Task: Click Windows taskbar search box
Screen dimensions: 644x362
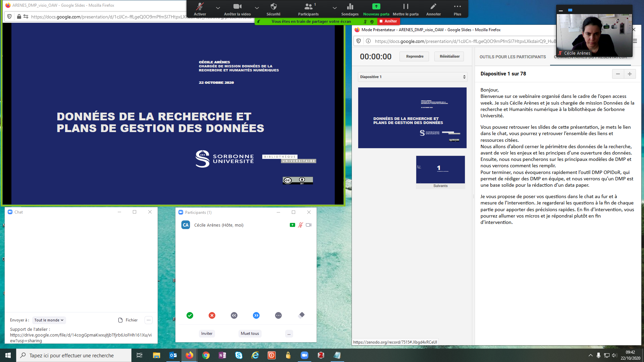Action: pyautogui.click(x=74, y=355)
